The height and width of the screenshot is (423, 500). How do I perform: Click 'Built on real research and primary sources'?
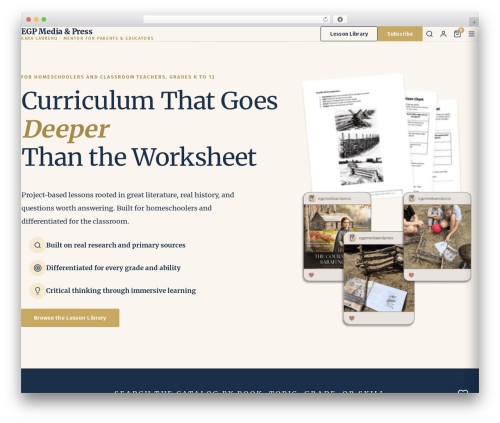[x=116, y=245]
